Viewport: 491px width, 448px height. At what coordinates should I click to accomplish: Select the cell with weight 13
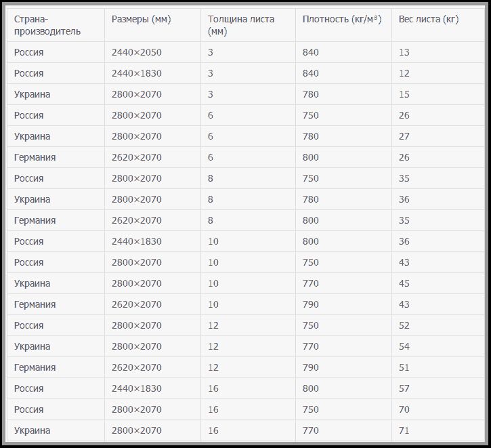tap(404, 52)
